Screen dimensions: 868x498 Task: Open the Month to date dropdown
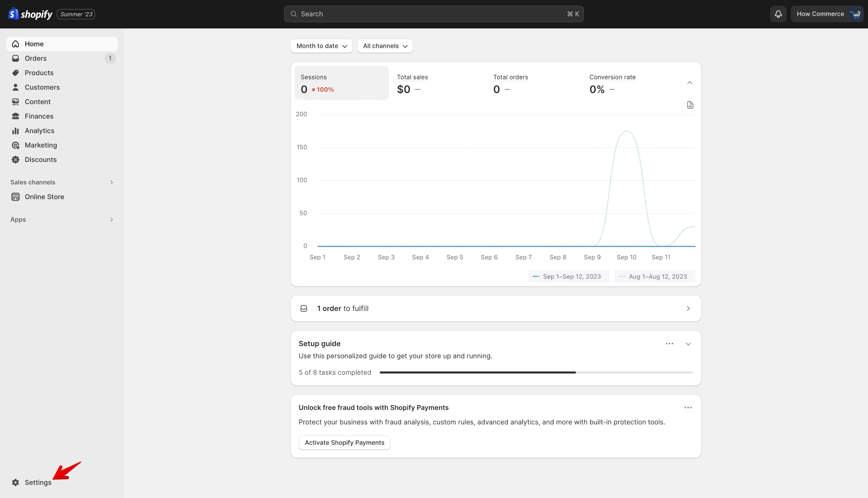[321, 46]
